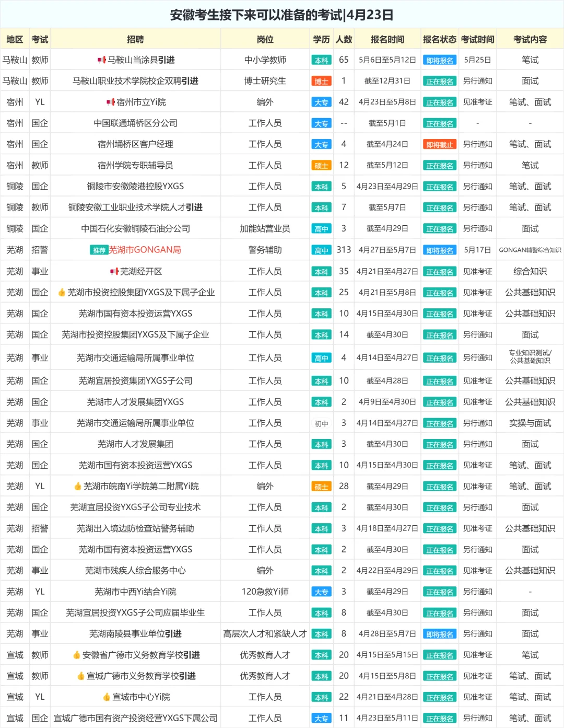Click the thumbs-up icon beside 芜湖市投资控股集团YXGS及下属子企业
The image size is (564, 728).
(x=61, y=292)
